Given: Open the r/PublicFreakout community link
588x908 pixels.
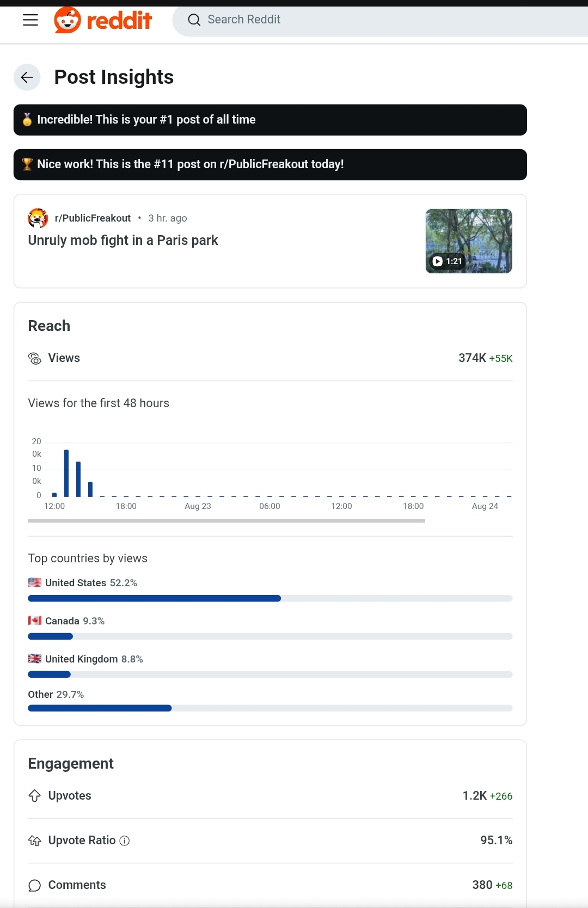Looking at the screenshot, I should click(93, 218).
